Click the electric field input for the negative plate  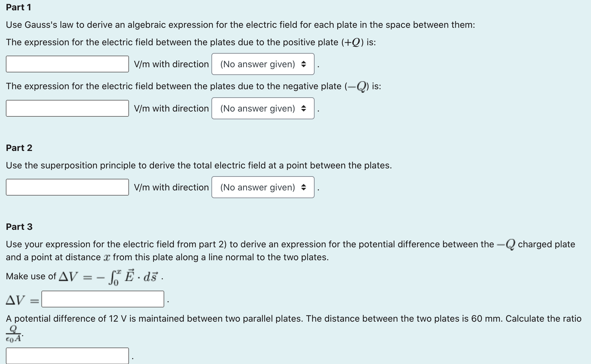coord(67,108)
